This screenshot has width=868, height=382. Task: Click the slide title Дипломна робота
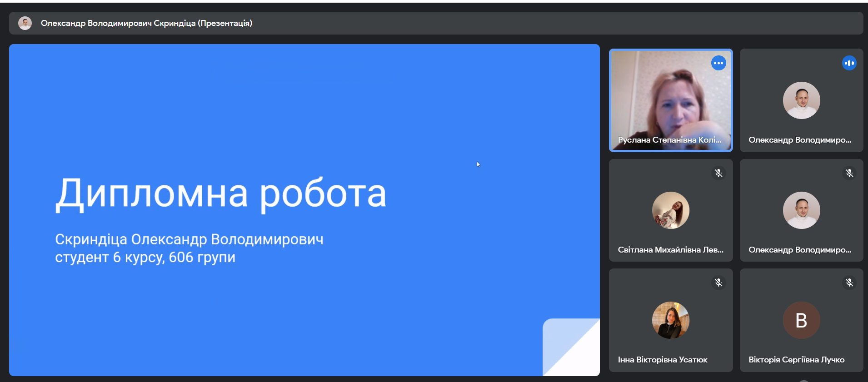pos(221,194)
